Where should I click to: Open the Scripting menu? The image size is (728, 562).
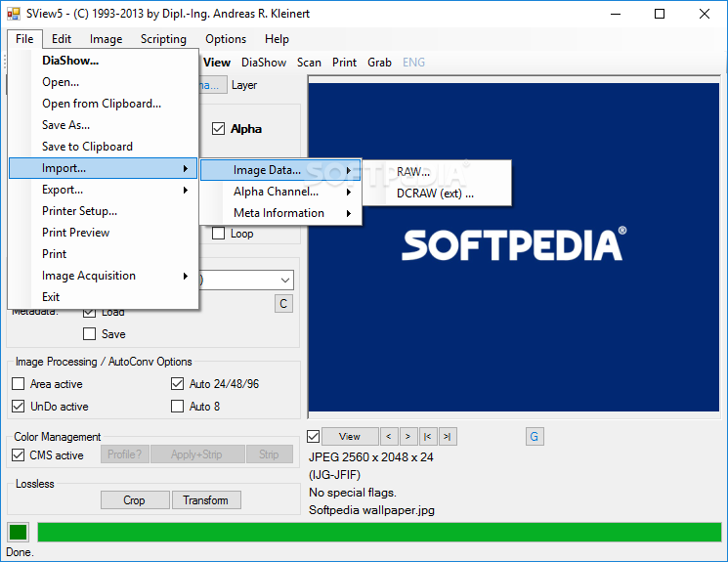[x=163, y=39]
